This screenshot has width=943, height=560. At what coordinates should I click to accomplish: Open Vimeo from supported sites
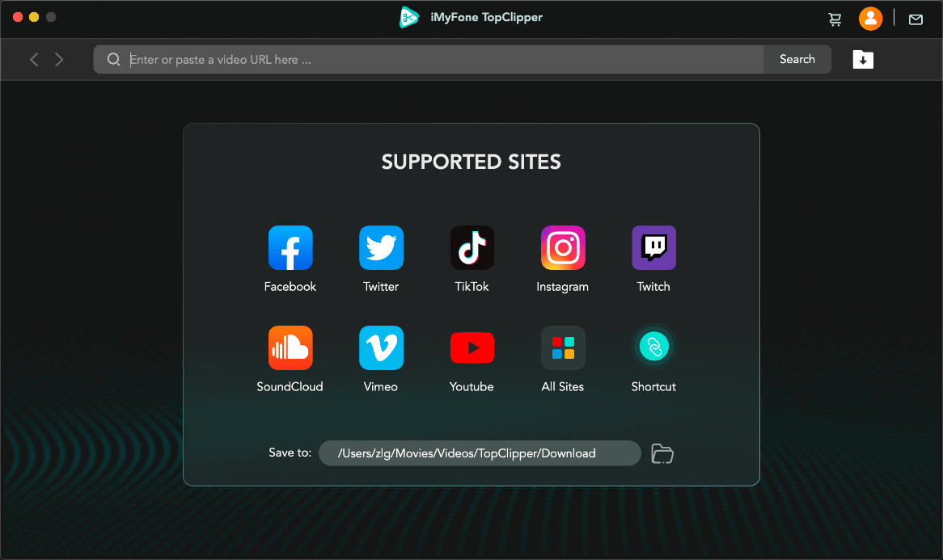click(x=381, y=348)
